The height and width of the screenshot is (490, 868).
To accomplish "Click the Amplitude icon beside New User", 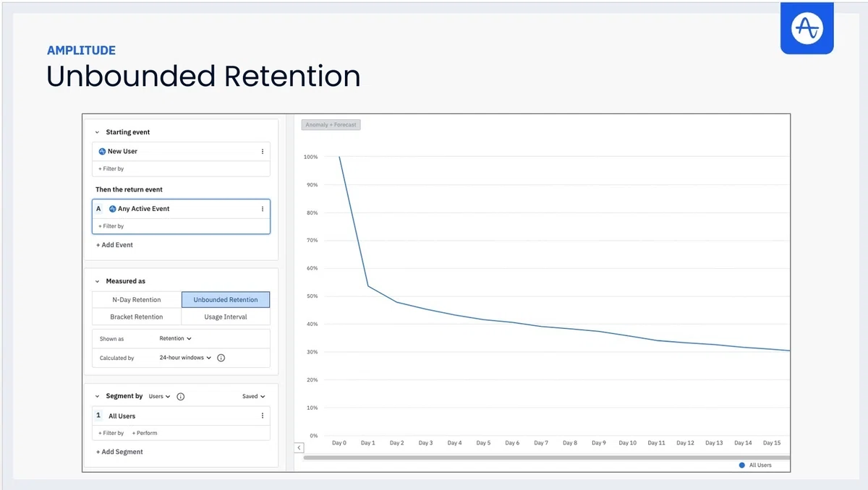I will (x=102, y=152).
